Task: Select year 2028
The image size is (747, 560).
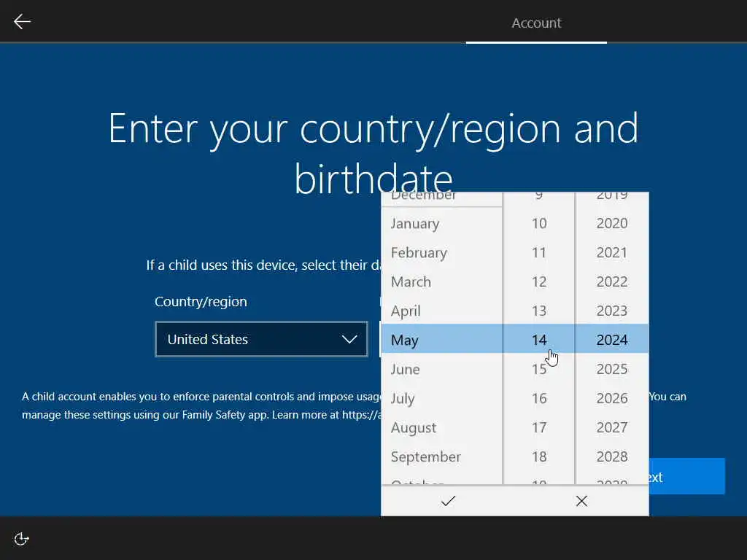Action: click(x=612, y=456)
